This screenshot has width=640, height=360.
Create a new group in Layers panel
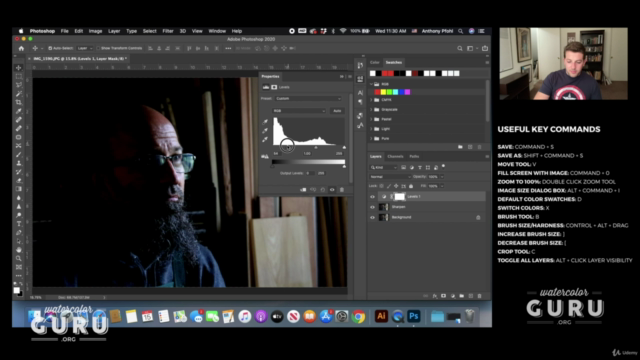[462, 296]
